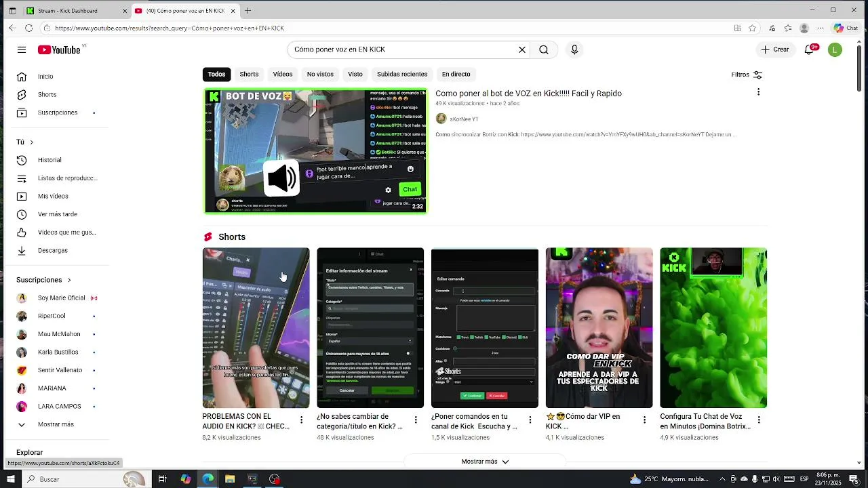
Task: Expand the Tú section chevron
Action: 31,142
